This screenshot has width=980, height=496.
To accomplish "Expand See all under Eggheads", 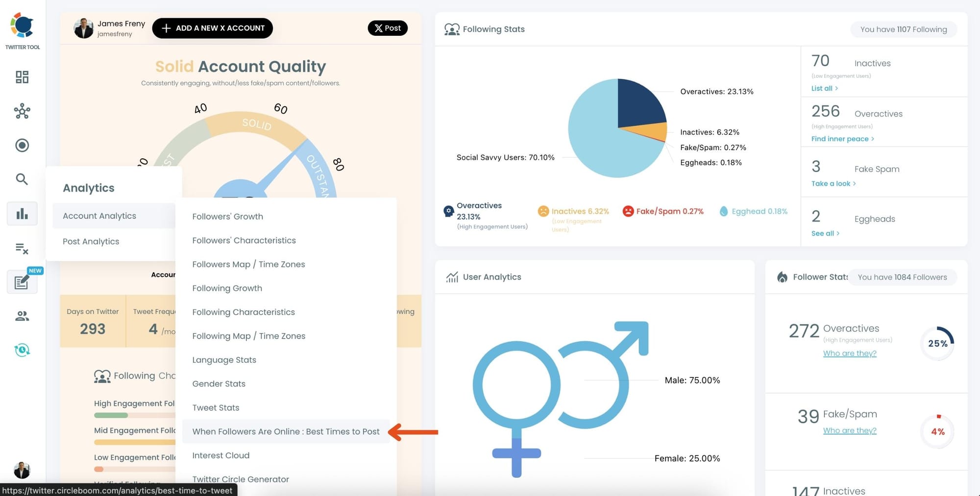I will tap(823, 233).
